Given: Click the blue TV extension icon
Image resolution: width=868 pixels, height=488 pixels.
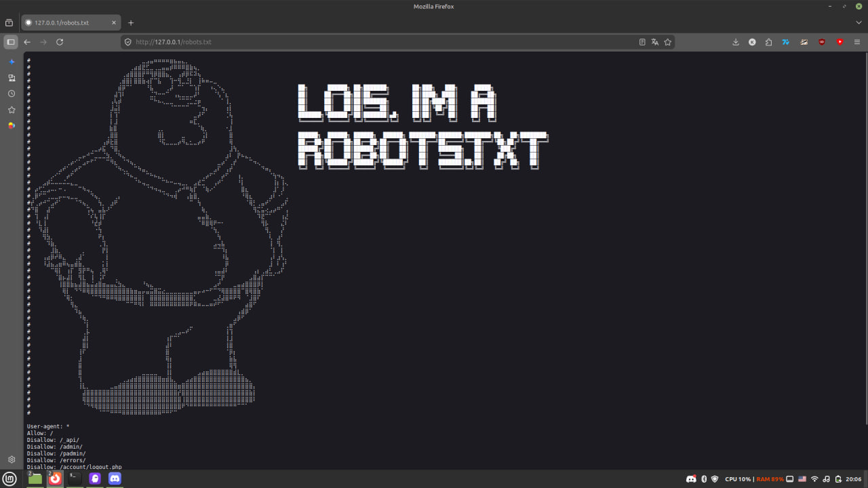Looking at the screenshot, I should [786, 42].
